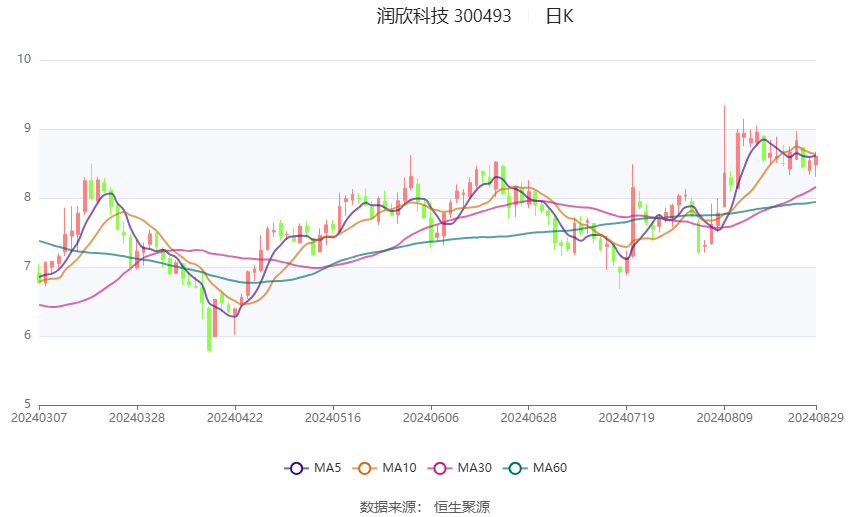The image size is (850, 517).
Task: Click the lowest green candlestick below price 6
Action: [209, 329]
